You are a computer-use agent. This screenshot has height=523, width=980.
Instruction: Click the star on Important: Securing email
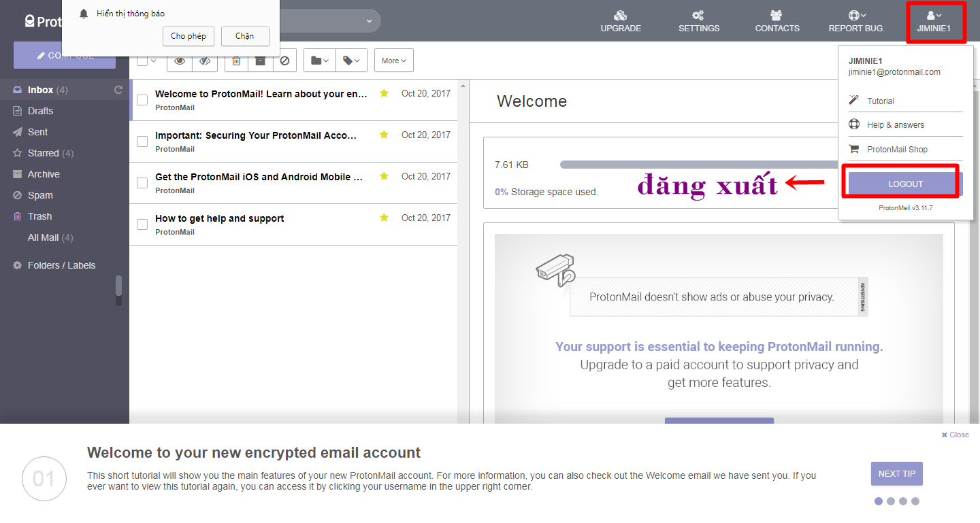(x=384, y=135)
